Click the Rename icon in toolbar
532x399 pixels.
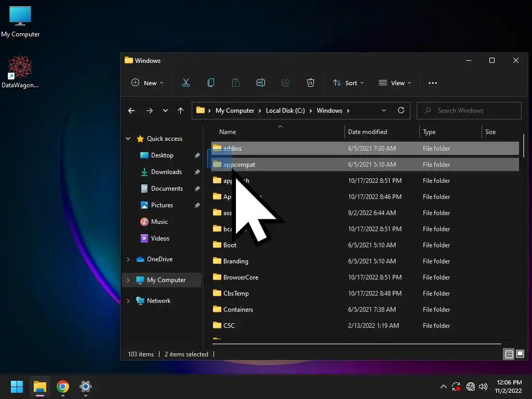pos(261,83)
